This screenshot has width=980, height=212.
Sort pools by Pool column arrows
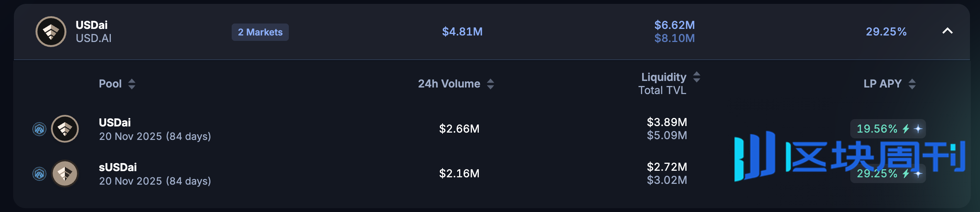pos(132,84)
